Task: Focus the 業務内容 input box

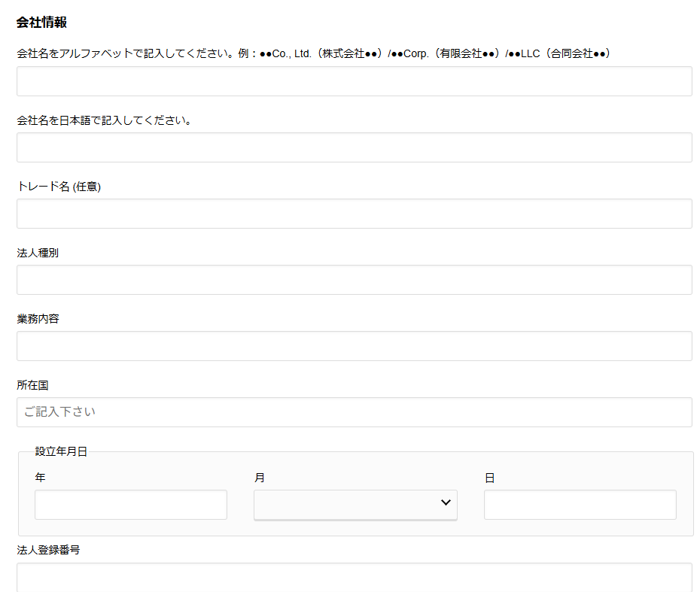Action: pyautogui.click(x=354, y=346)
